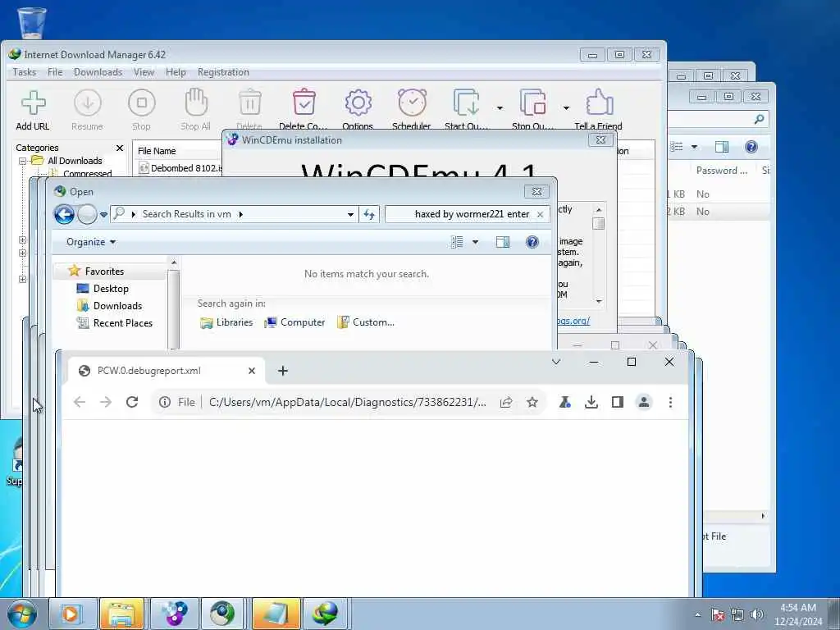Click the help icon in Open dialog
This screenshot has height=630, width=840.
point(532,242)
